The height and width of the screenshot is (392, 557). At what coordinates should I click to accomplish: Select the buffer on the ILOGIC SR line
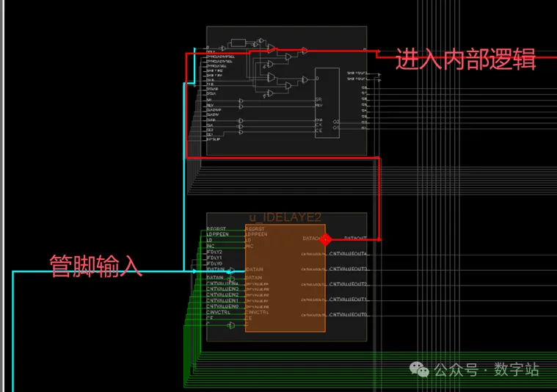(x=241, y=101)
